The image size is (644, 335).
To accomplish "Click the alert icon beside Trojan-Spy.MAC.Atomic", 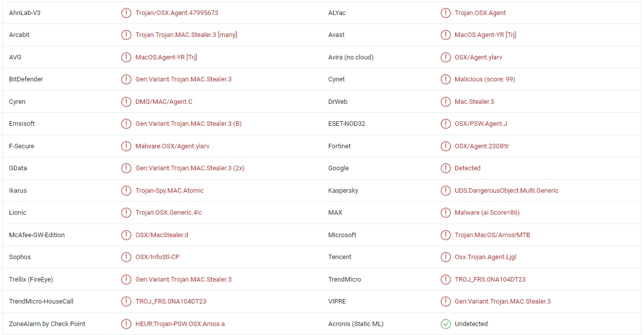I will 126,191.
